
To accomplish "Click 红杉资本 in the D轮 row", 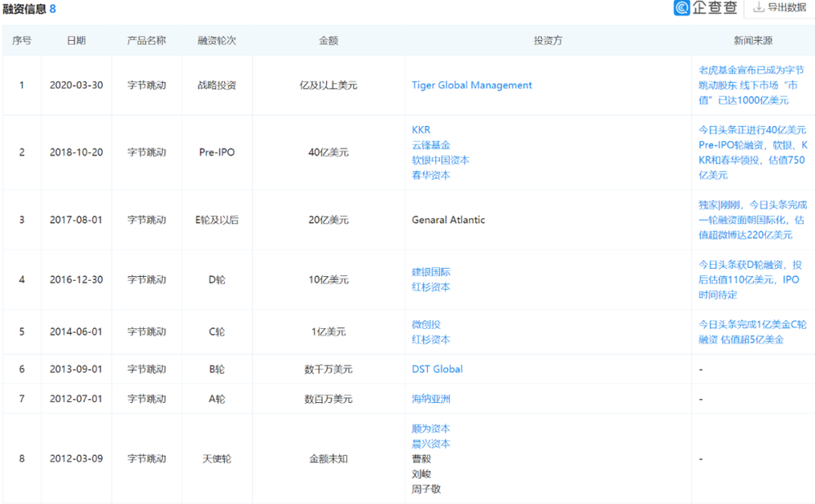I will (430, 287).
